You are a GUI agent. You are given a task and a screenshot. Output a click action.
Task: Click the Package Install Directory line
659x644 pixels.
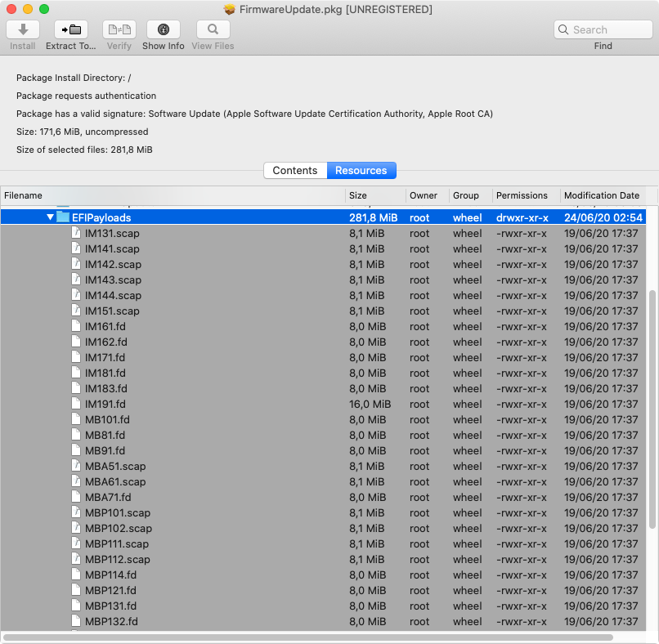tap(74, 78)
